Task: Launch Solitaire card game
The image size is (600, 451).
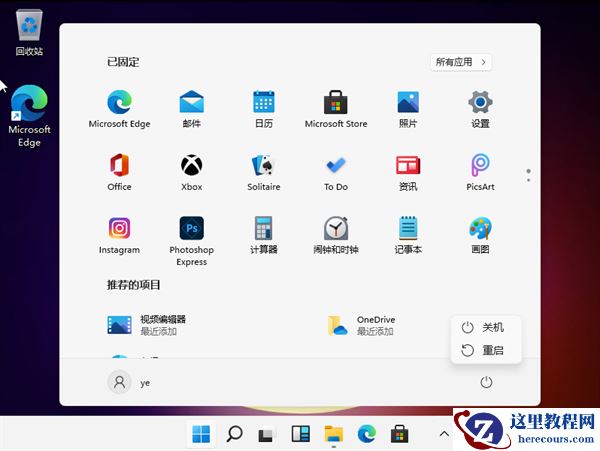Action: [264, 172]
